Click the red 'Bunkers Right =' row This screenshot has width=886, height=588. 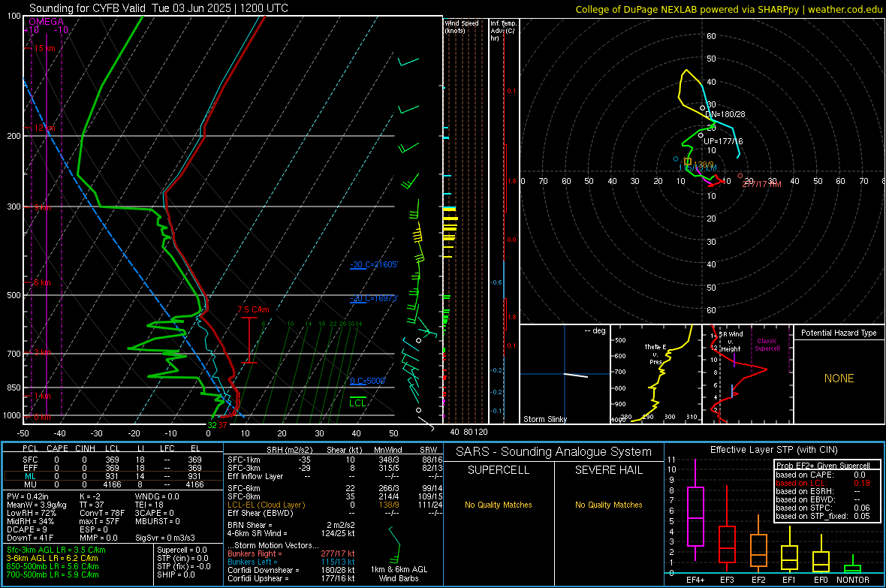tap(291, 553)
